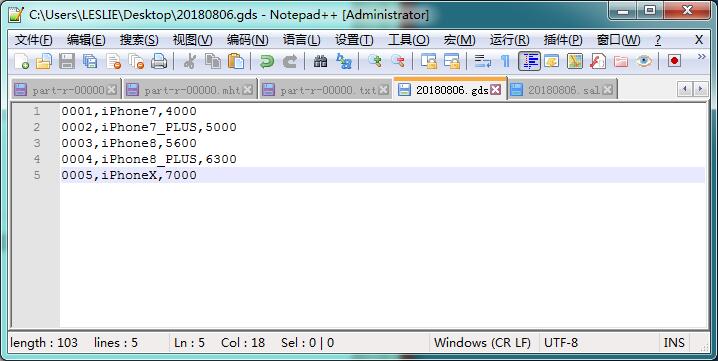Open the 宏(M) menu
This screenshot has height=361, width=718.
(459, 40)
